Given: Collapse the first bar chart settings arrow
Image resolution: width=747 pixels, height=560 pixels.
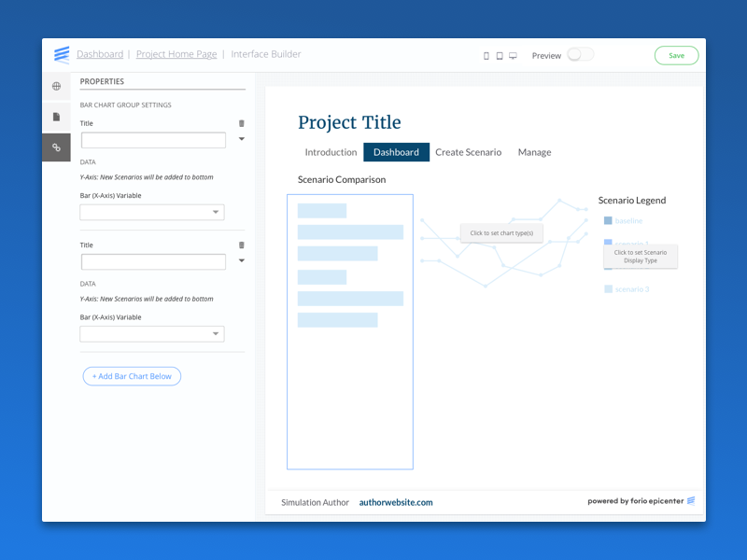Looking at the screenshot, I should point(242,139).
